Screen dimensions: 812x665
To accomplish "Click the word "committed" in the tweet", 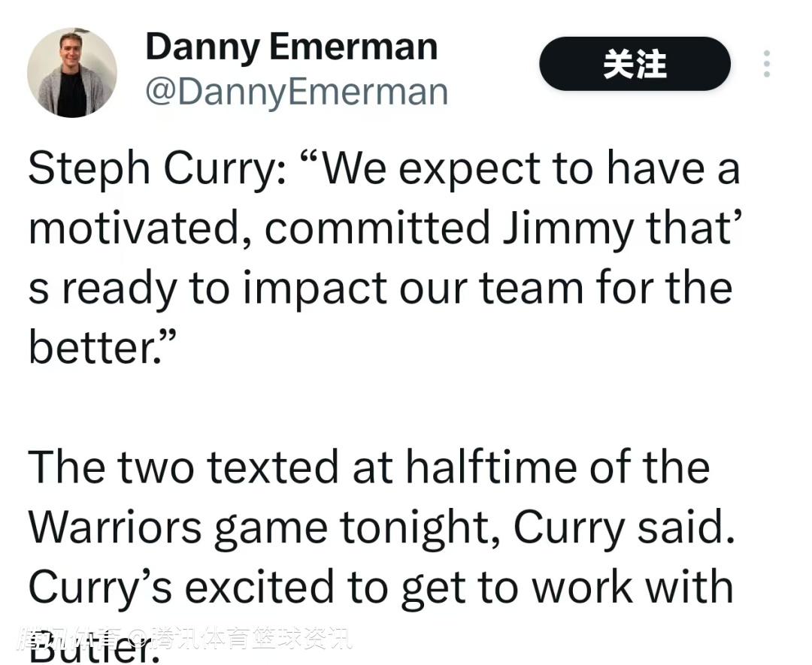I will [x=376, y=228].
